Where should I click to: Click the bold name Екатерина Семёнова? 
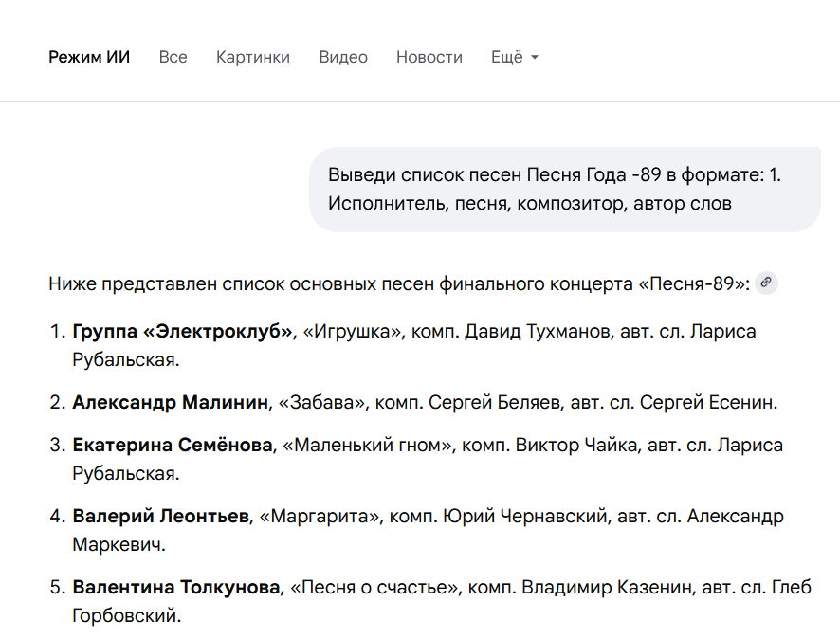173,446
